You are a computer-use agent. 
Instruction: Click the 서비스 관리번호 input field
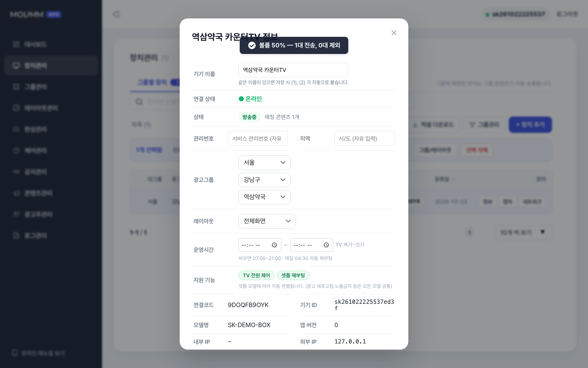click(258, 139)
